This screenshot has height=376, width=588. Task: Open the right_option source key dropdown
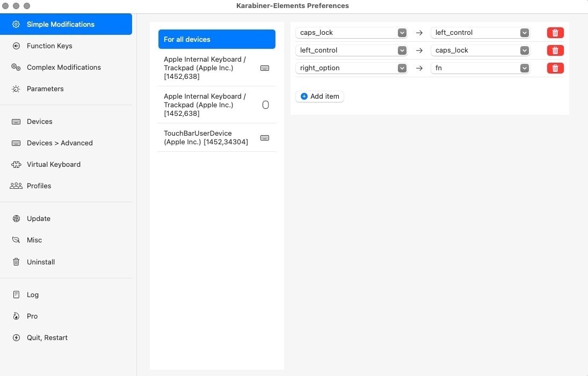coord(351,68)
